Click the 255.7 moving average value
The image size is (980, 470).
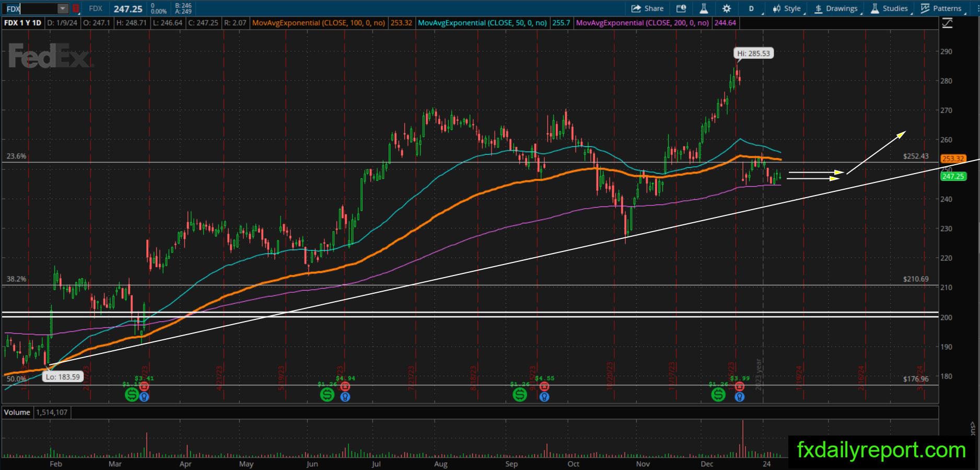point(561,23)
